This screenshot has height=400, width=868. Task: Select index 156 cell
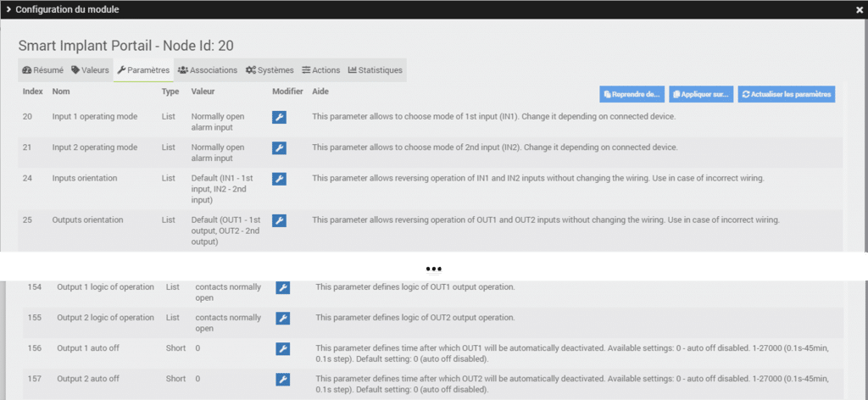click(x=34, y=348)
